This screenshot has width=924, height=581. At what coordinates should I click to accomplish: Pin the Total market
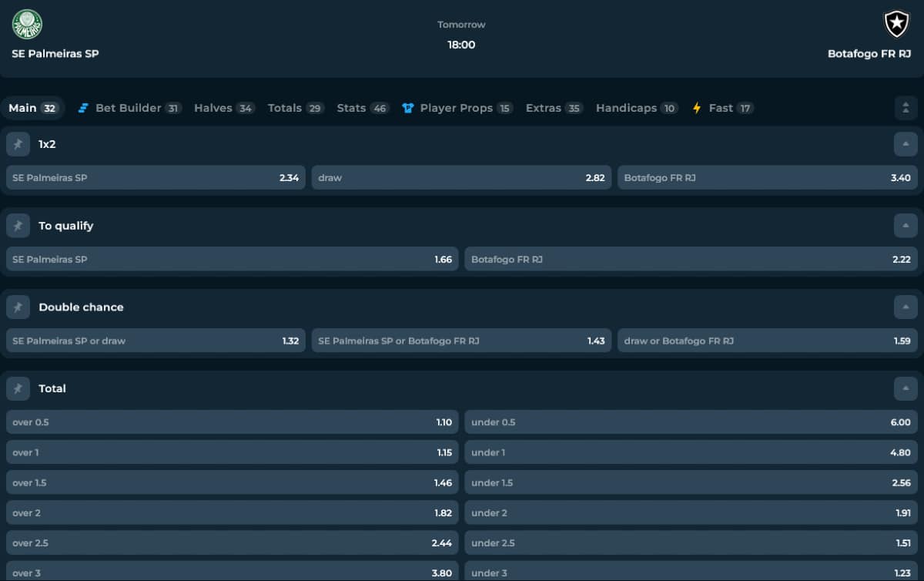(18, 388)
